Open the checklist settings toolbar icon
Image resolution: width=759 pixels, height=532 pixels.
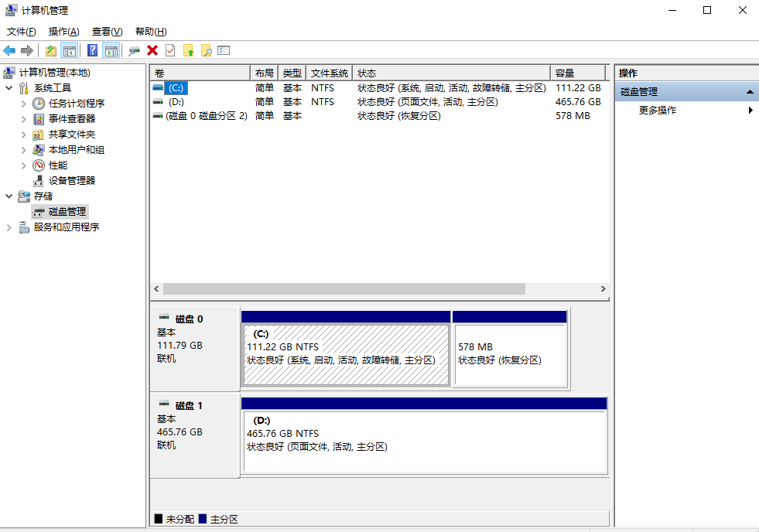(224, 51)
